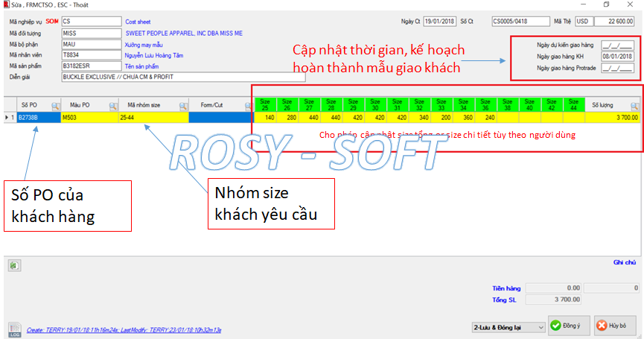The image size is (644, 339).
Task: Click the Mã nghiệp vụ input field
Action: pos(92,22)
